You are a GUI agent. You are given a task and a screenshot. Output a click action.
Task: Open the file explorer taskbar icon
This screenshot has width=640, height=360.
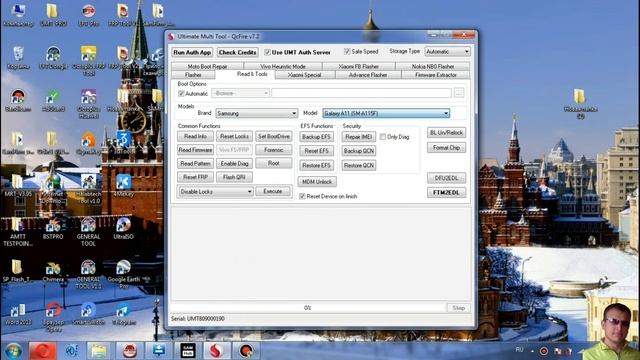(99, 351)
